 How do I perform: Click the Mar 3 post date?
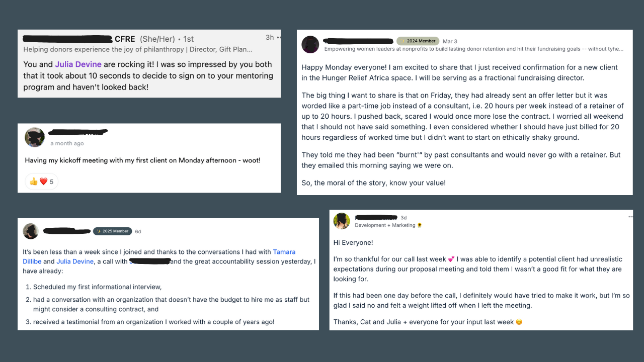[x=450, y=41]
